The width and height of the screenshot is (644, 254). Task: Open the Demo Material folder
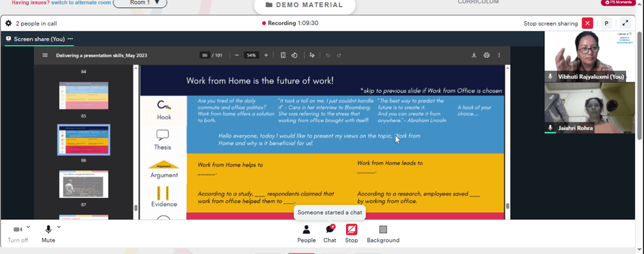[305, 5]
